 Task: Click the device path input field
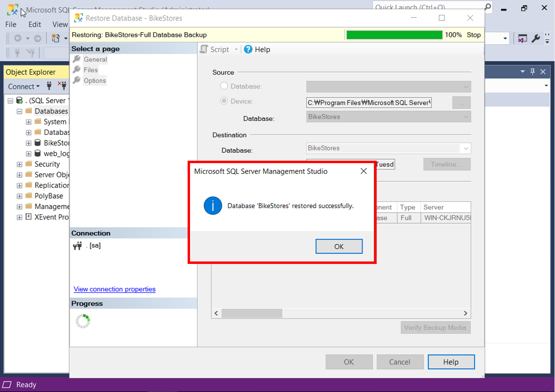pos(369,103)
